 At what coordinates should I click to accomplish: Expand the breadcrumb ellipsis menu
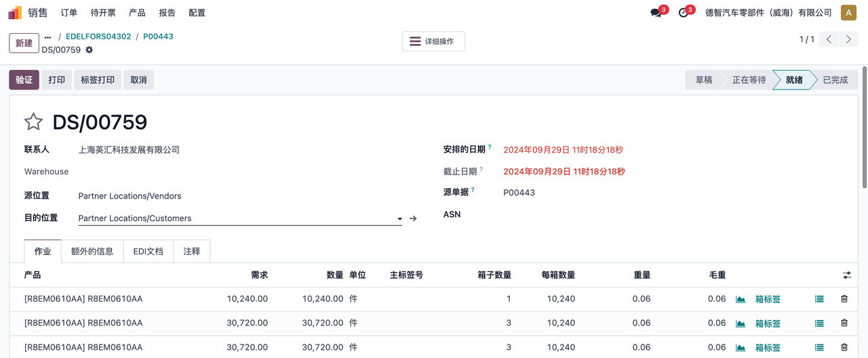point(47,37)
